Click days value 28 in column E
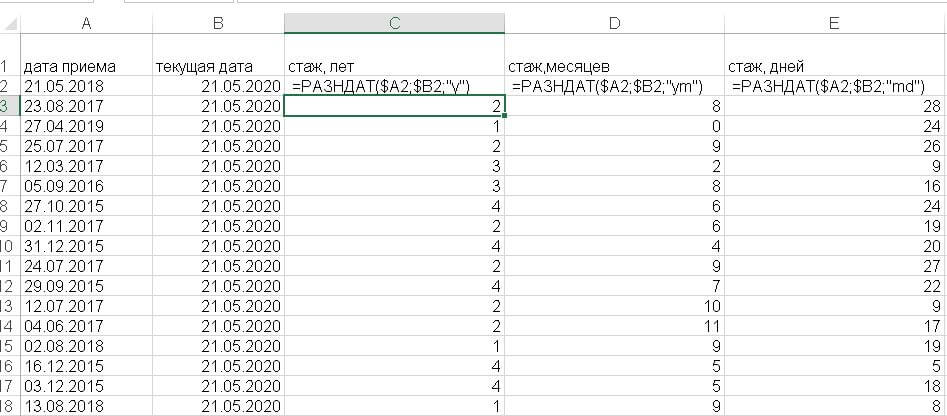Viewport: 947px width, 416px height. point(834,106)
